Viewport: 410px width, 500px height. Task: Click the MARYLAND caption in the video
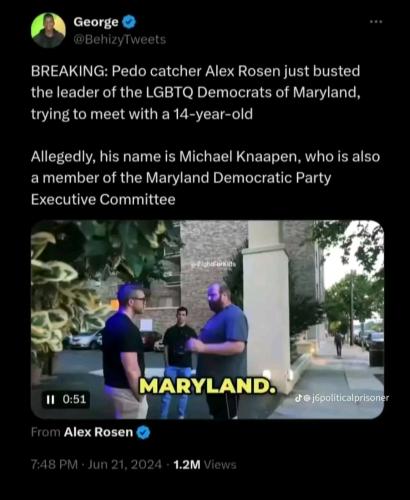(208, 386)
